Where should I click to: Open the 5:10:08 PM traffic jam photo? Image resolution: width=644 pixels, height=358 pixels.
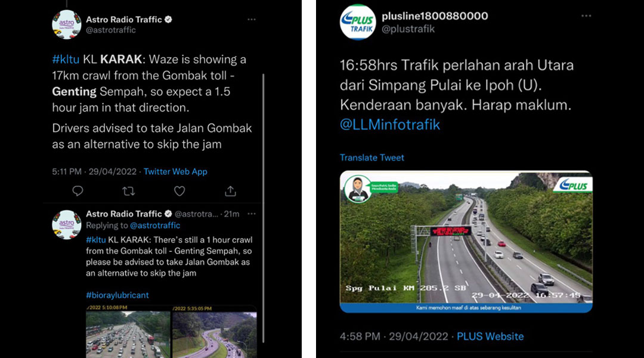pos(128,332)
